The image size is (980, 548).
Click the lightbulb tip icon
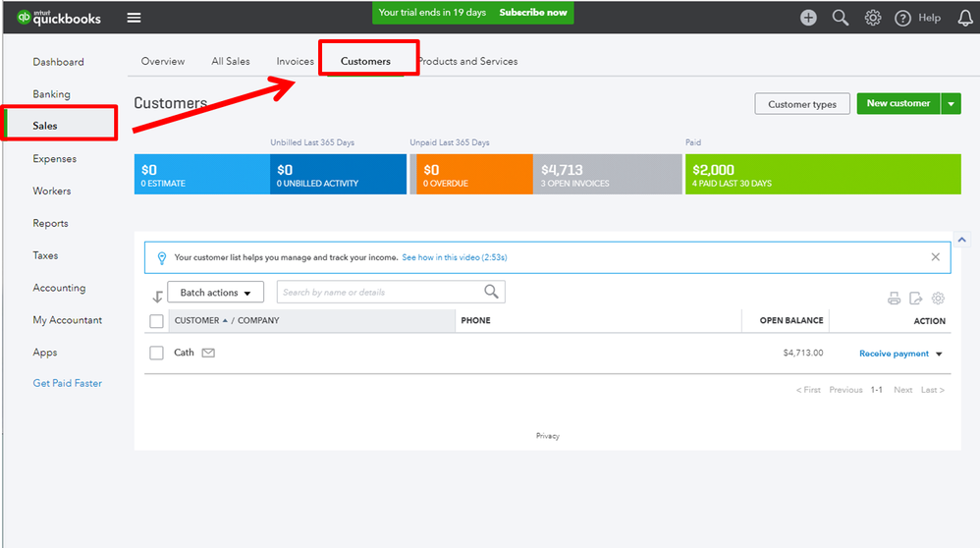click(162, 257)
